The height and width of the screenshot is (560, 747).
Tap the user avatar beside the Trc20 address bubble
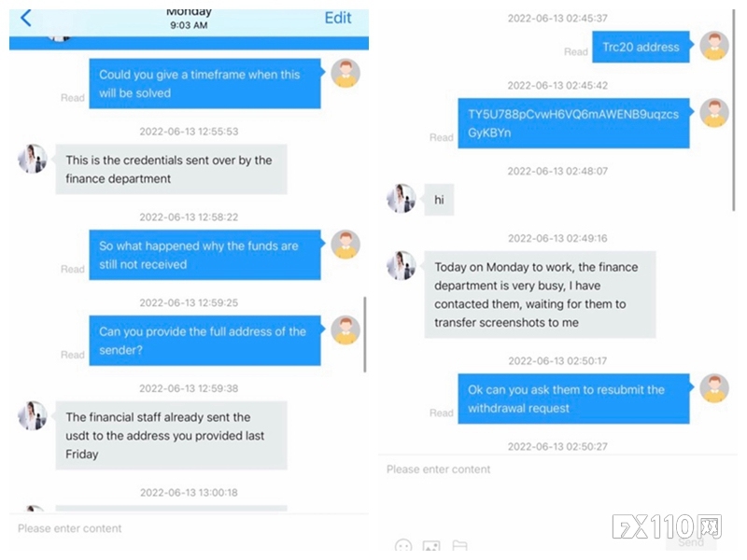(x=714, y=46)
